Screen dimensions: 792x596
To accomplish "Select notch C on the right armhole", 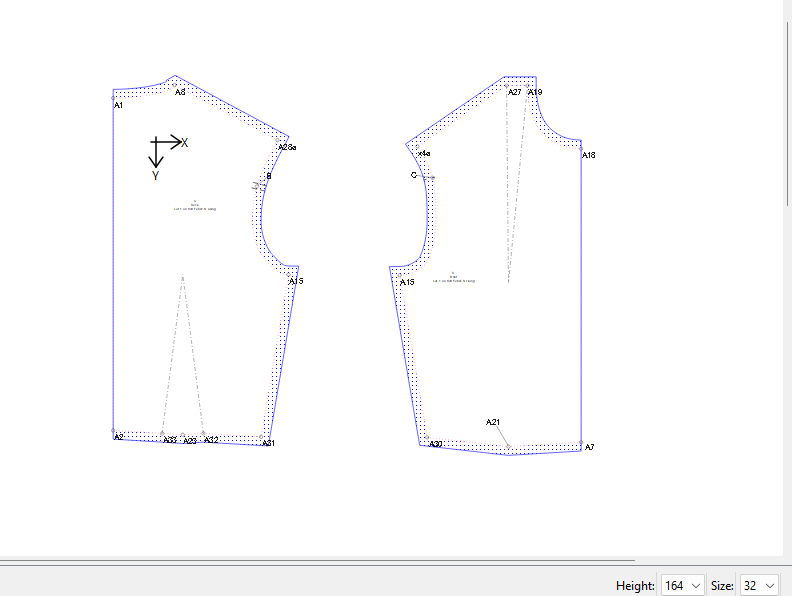I will click(x=432, y=177).
